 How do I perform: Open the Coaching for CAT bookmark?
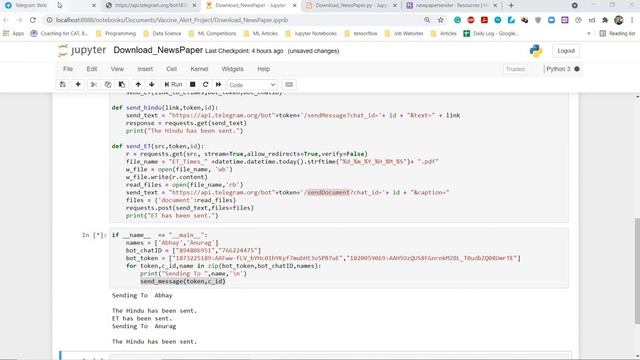(x=59, y=33)
